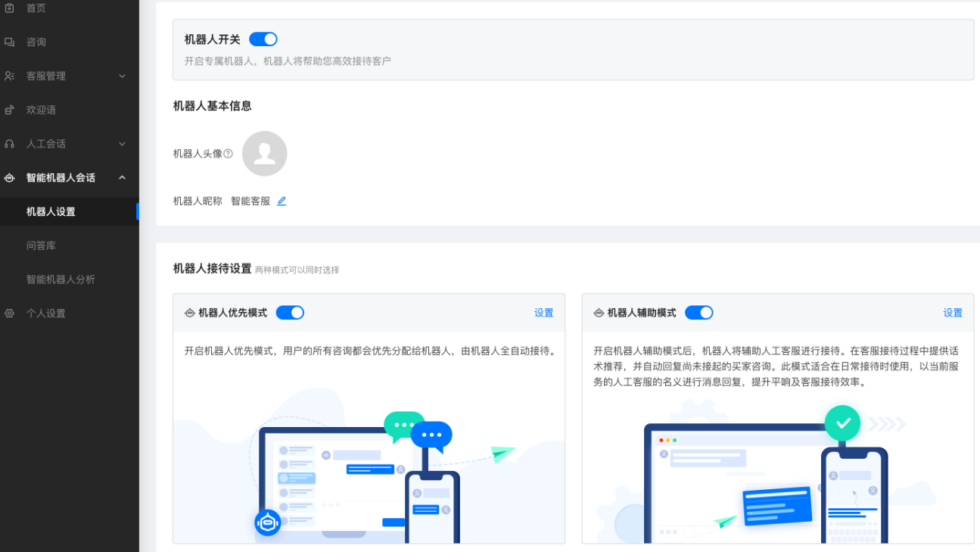This screenshot has width=980, height=552.
Task: Expand the 人工会话 section
Action: click(x=121, y=143)
